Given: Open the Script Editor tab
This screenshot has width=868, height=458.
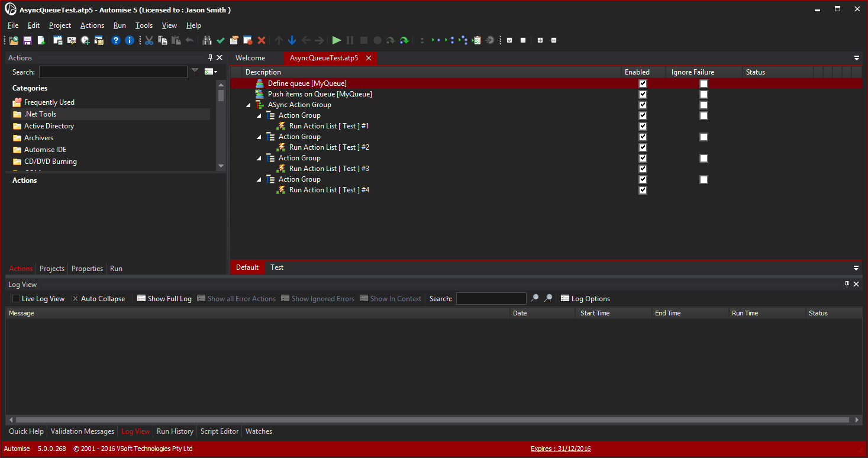Looking at the screenshot, I should click(x=220, y=431).
